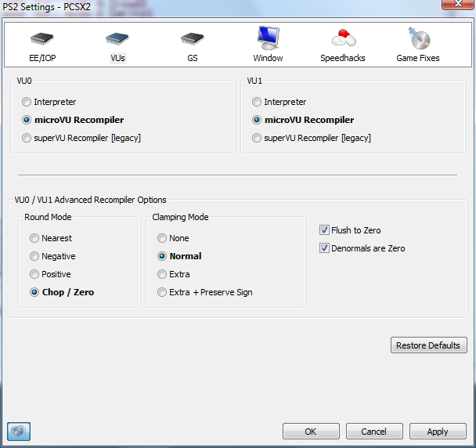Screen dimensions: 476x448
Task: Click the camera screenshot icon button
Action: pos(19,431)
